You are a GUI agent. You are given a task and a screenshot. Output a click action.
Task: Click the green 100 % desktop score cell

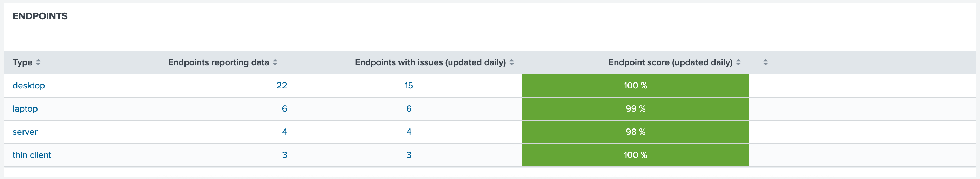point(635,86)
